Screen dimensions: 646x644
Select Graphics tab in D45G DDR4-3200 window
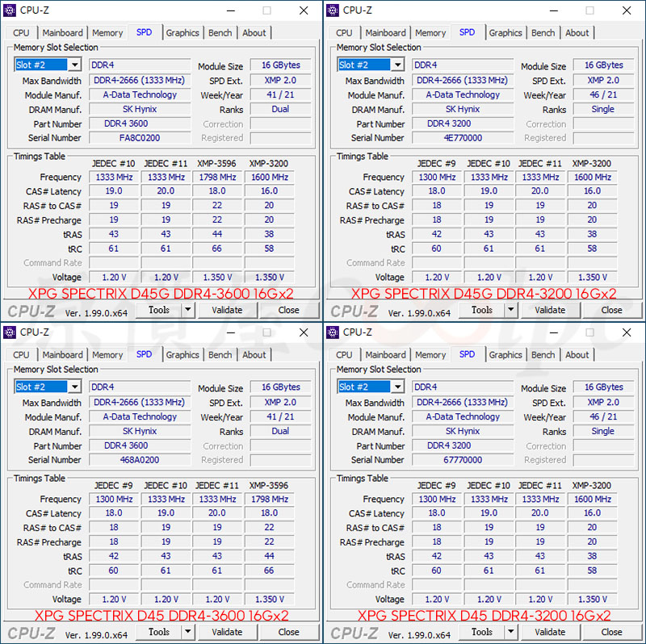point(505,33)
